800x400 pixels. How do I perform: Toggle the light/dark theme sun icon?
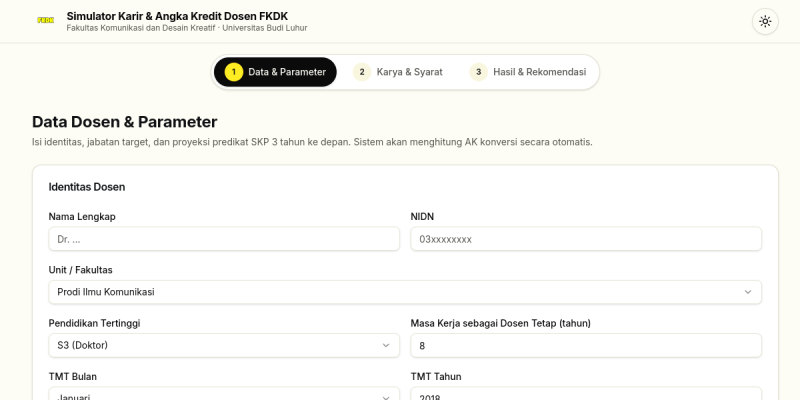(x=765, y=21)
